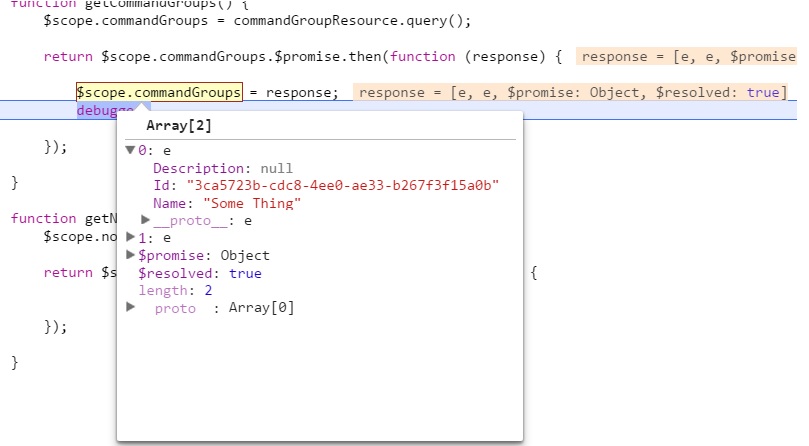Click the $promise.then call in return line
Screen dimensions: 809x446
pos(331,56)
